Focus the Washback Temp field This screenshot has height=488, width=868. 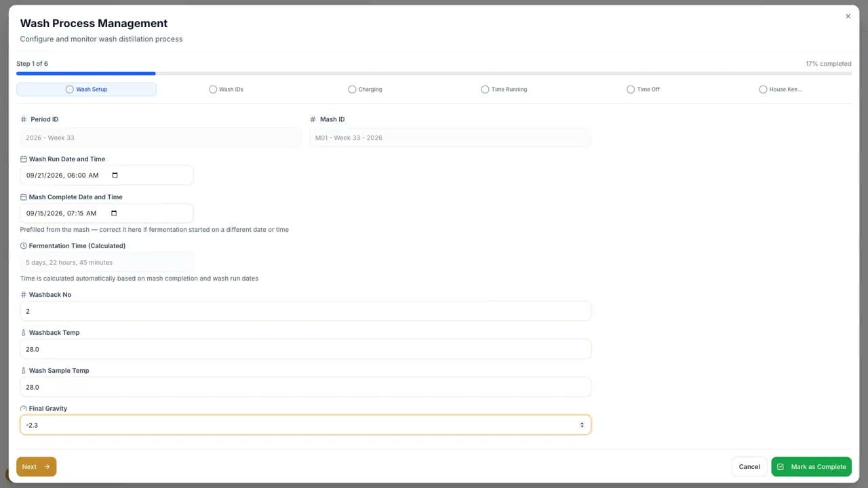[x=305, y=349]
